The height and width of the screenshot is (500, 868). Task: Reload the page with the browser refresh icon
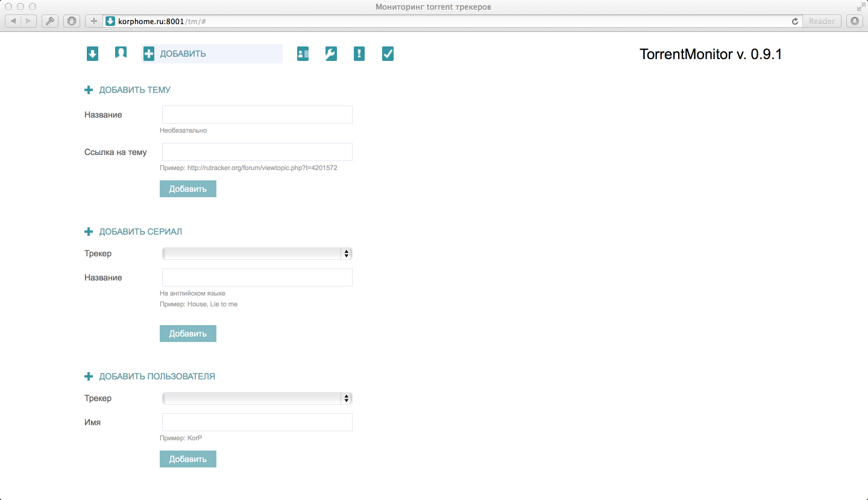(794, 21)
